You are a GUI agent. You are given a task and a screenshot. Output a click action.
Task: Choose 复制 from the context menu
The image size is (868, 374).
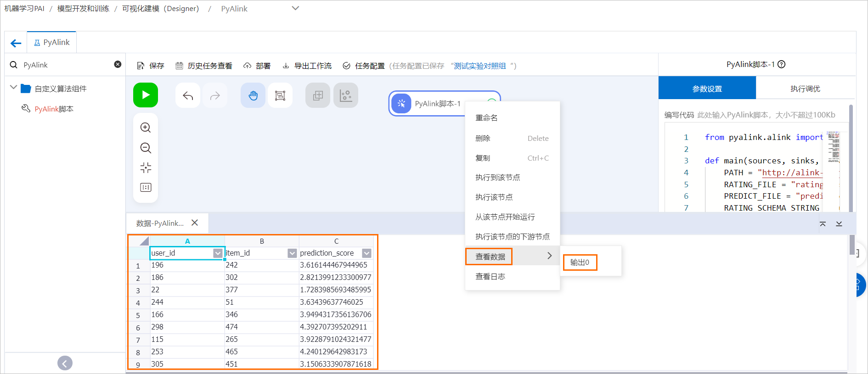tap(513, 158)
